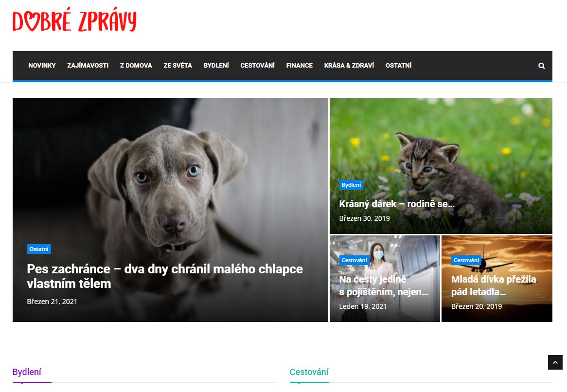Go to Z domova section

(136, 66)
